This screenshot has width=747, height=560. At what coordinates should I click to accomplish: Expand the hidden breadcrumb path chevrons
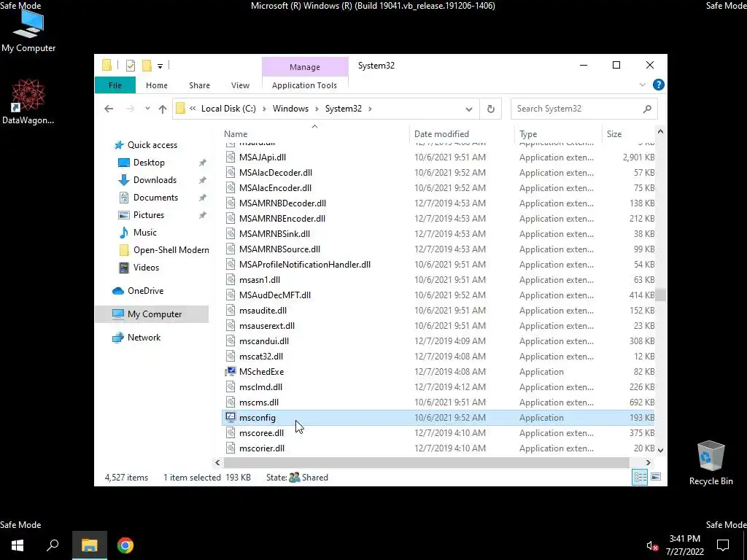pyautogui.click(x=193, y=109)
